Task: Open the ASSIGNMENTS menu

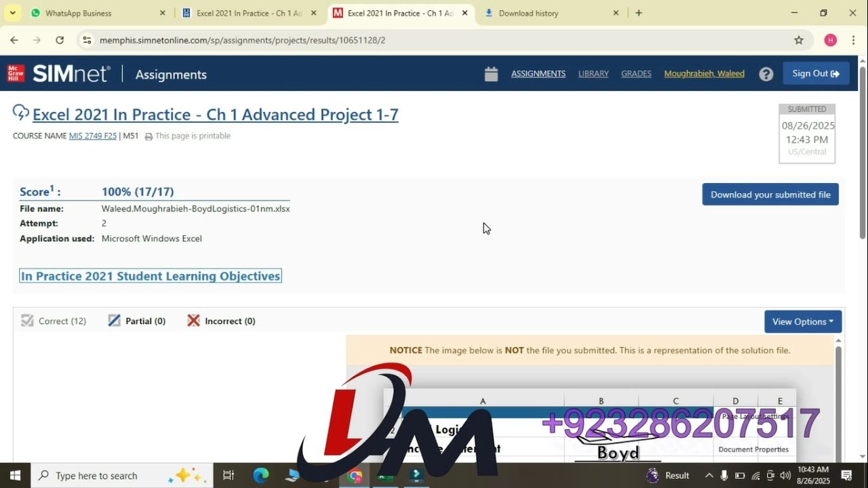Action: [538, 74]
